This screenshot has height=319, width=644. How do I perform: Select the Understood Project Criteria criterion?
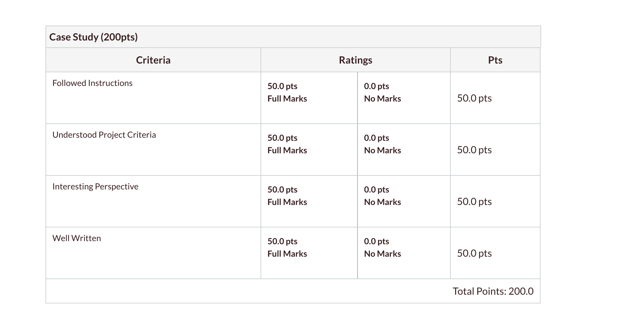[104, 135]
